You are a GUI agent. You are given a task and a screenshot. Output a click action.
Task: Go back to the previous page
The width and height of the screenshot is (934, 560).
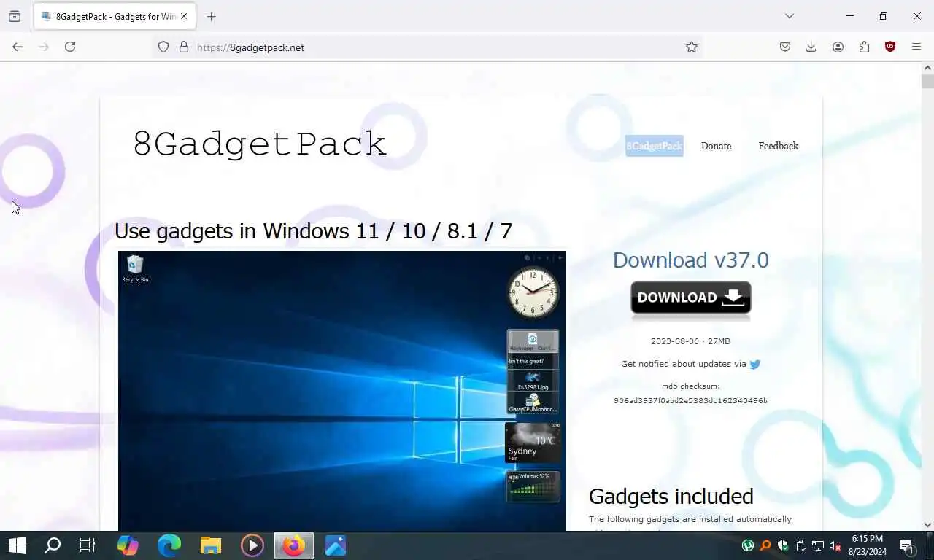click(18, 47)
